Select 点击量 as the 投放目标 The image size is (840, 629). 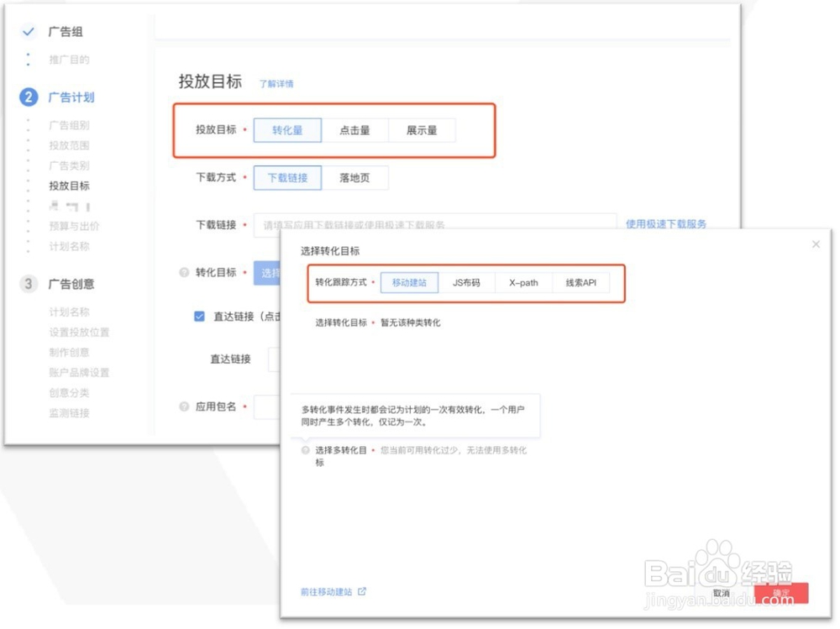click(356, 130)
